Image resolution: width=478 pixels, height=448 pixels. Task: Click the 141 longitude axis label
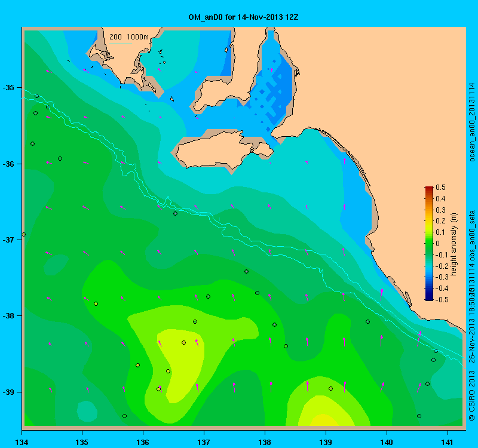point(448,442)
